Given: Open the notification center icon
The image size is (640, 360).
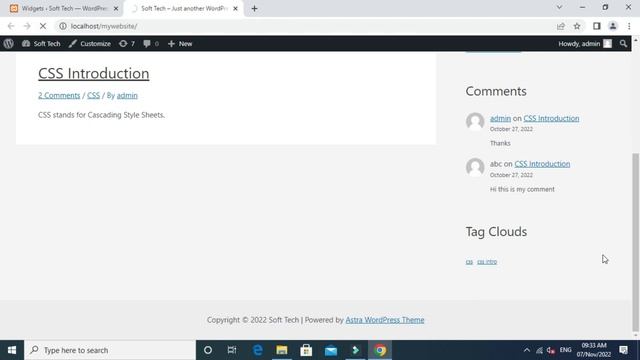Looking at the screenshot, I should [623, 350].
